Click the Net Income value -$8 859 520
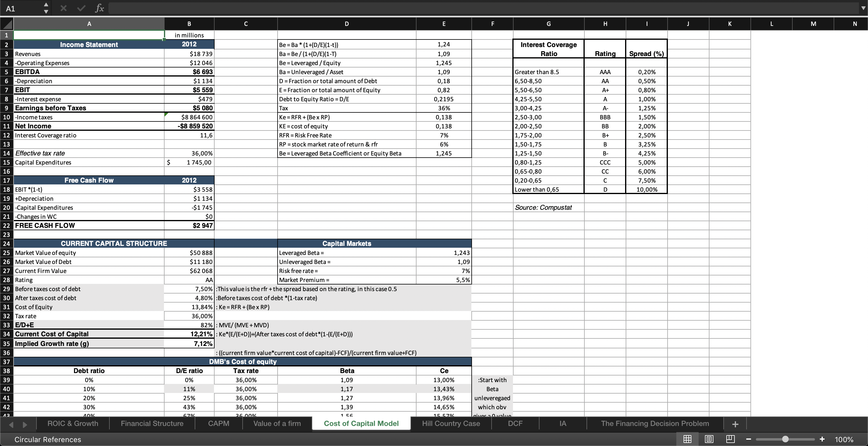The width and height of the screenshot is (868, 446). click(189, 126)
